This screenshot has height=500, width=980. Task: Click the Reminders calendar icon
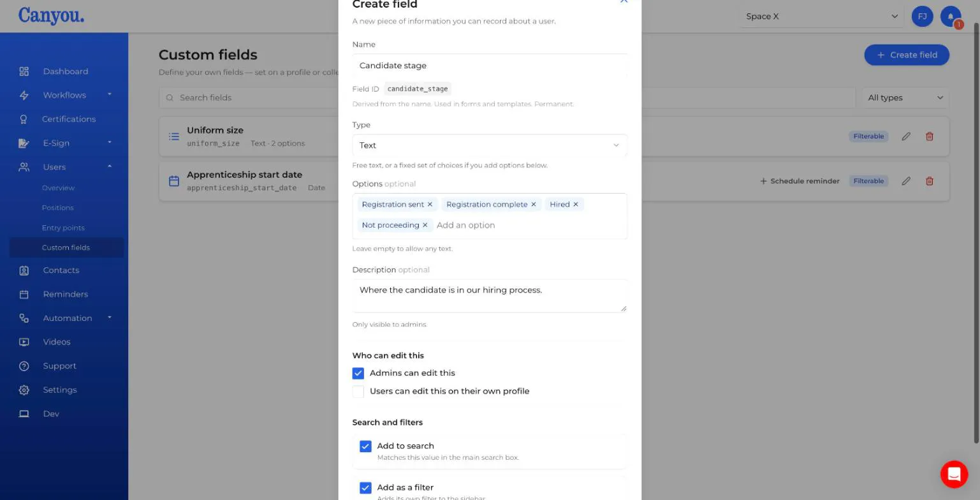pyautogui.click(x=24, y=294)
